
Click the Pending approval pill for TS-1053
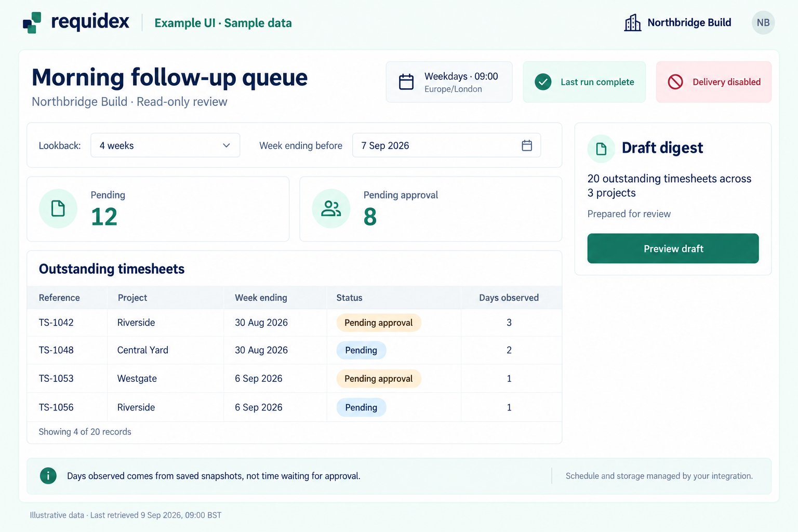click(379, 379)
